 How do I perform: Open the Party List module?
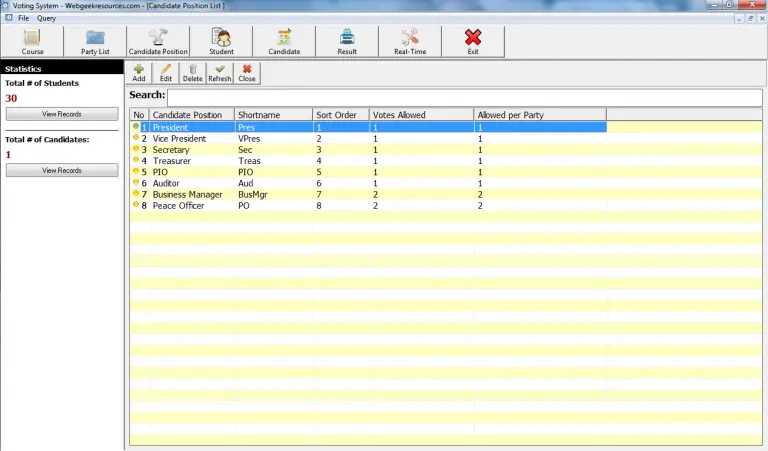pyautogui.click(x=95, y=41)
